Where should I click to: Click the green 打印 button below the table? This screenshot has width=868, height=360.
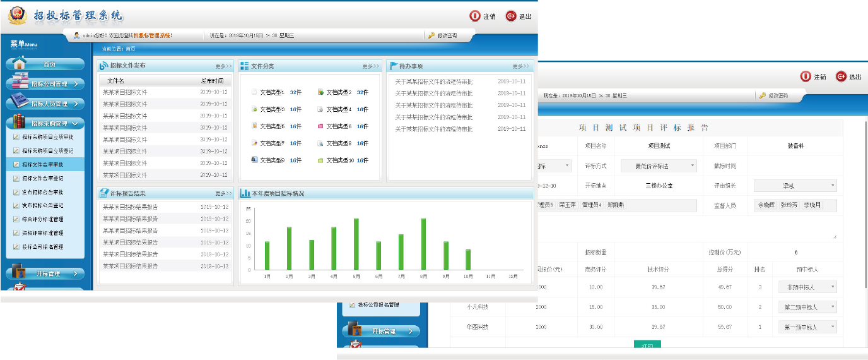[x=647, y=344]
